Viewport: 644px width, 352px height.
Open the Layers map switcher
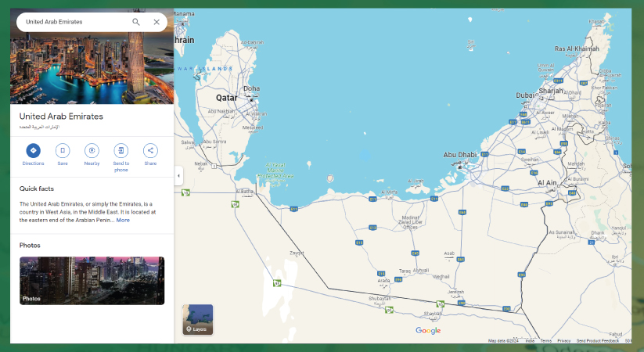tap(198, 320)
